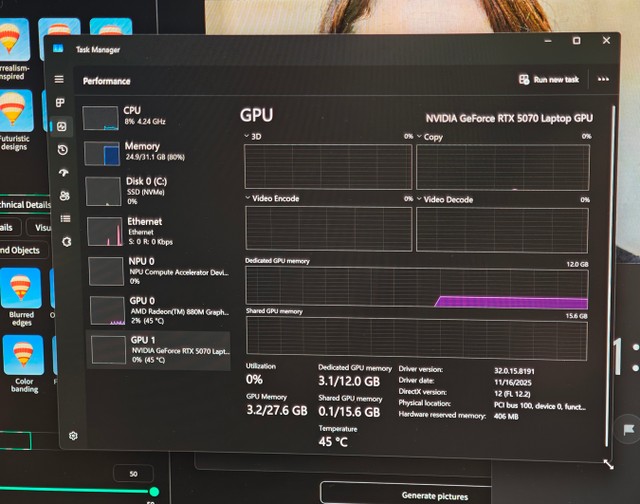Click the Hardware reserved memory 406 MB value
The height and width of the screenshot is (504, 640).
pyautogui.click(x=506, y=416)
